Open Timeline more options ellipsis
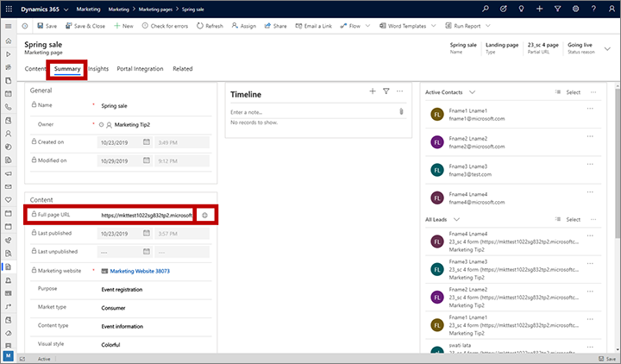Screen dimensions: 621x364 click(400, 91)
